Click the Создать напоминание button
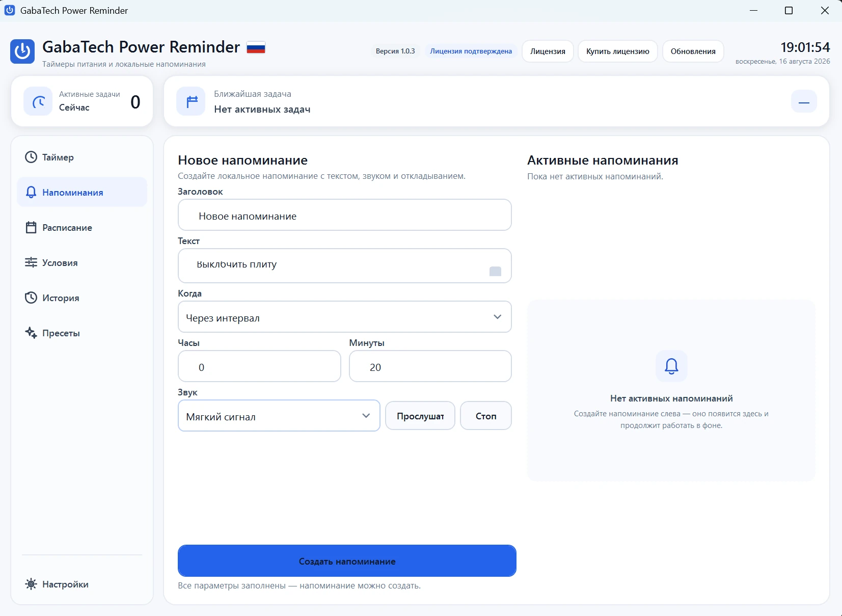 (x=347, y=561)
